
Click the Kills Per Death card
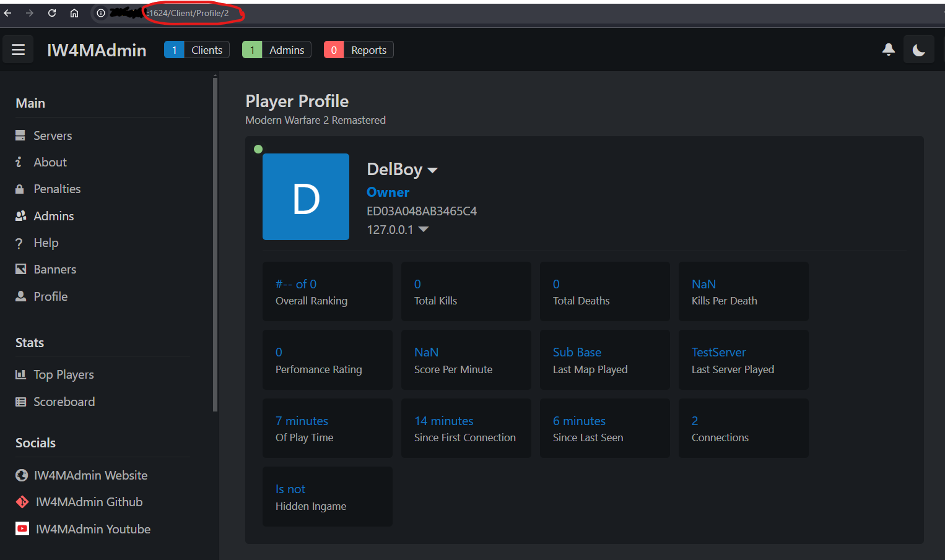click(744, 291)
